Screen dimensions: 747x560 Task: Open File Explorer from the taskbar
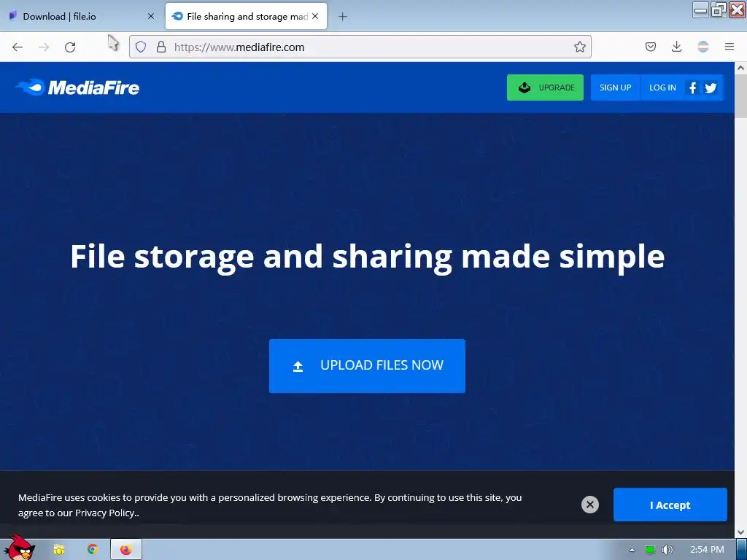(59, 550)
